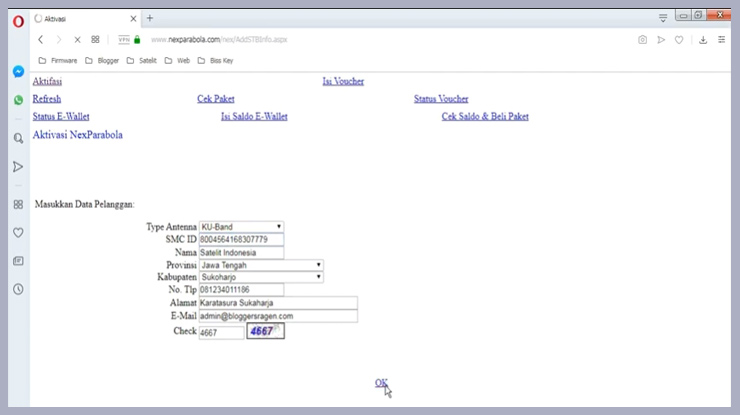Open the sidebar search icon
Viewport: 740px width, 415px height.
(18, 138)
